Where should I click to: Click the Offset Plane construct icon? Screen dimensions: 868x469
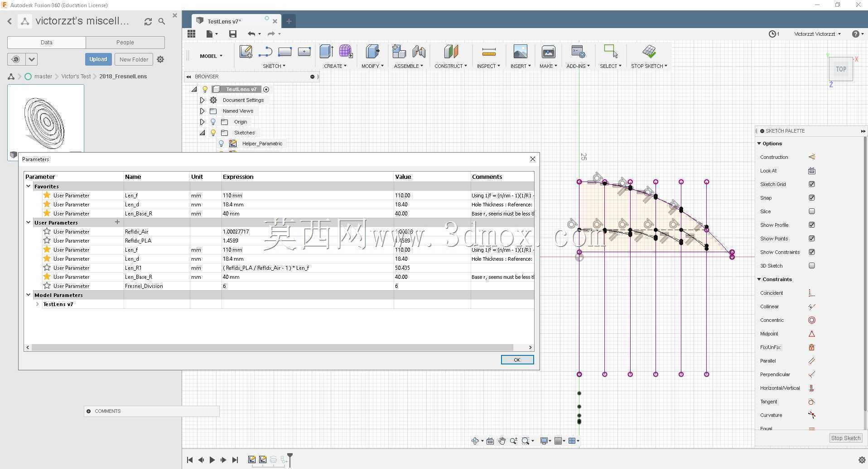point(451,52)
